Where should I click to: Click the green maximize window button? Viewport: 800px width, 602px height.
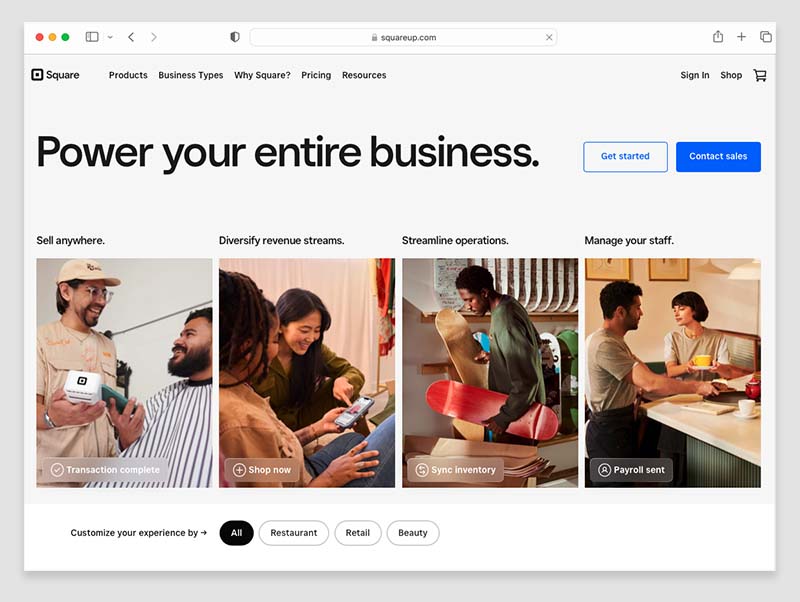click(65, 37)
